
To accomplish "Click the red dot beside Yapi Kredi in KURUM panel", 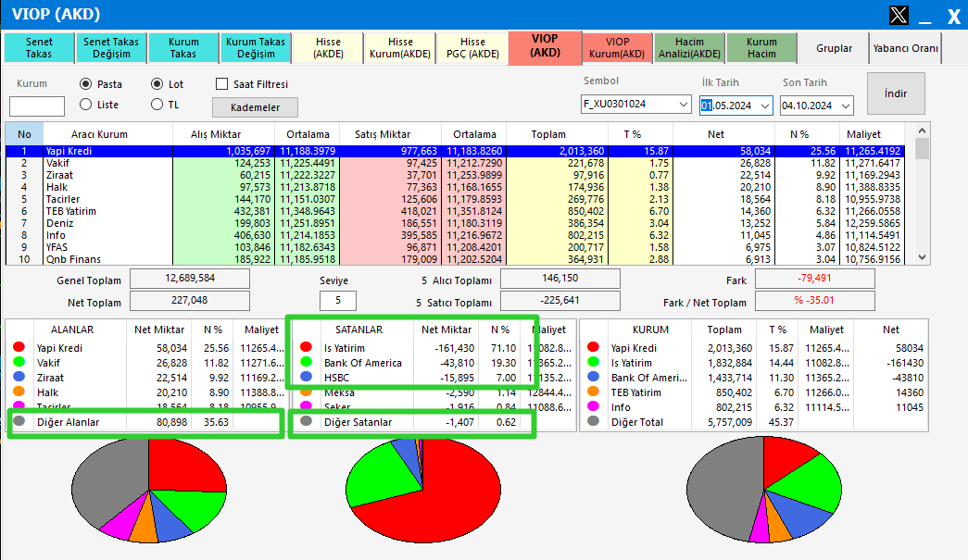I will tap(593, 347).
